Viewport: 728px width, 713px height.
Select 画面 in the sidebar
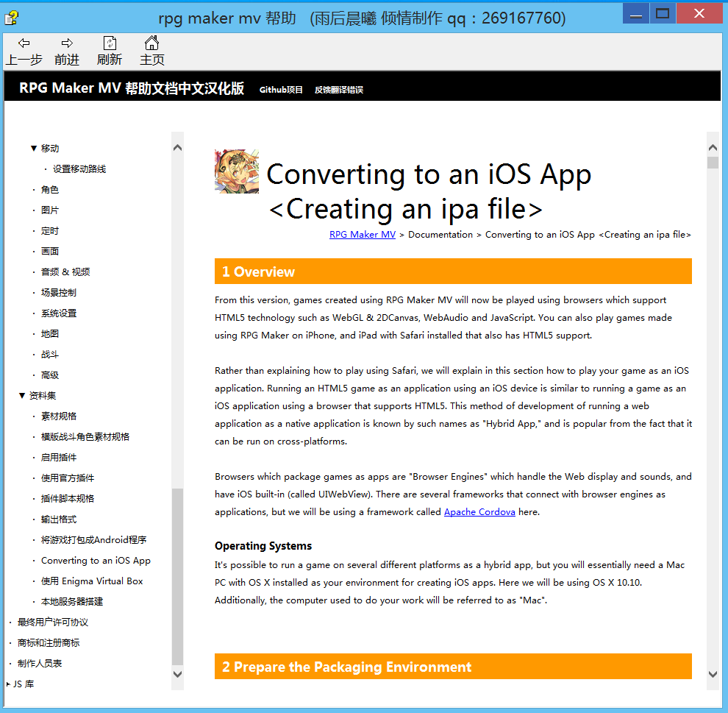50,252
